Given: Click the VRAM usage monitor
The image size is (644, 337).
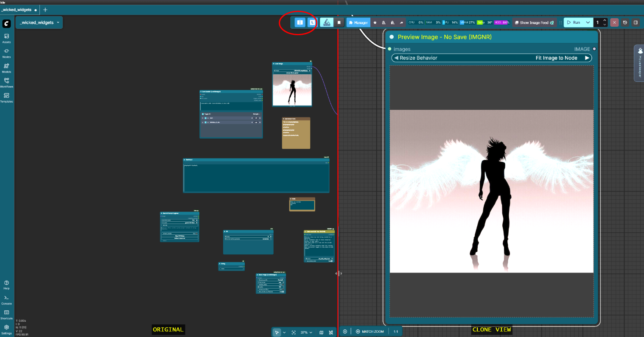Looking at the screenshot, I should tap(468, 22).
